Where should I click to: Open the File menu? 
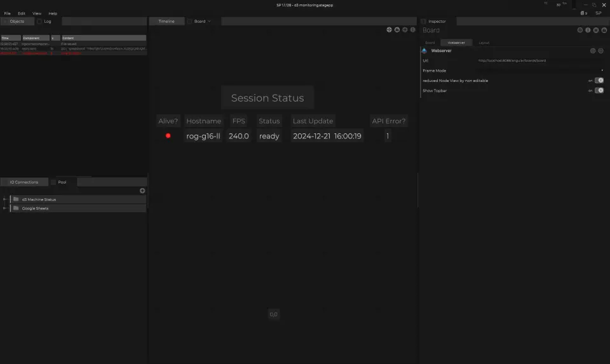(7, 13)
